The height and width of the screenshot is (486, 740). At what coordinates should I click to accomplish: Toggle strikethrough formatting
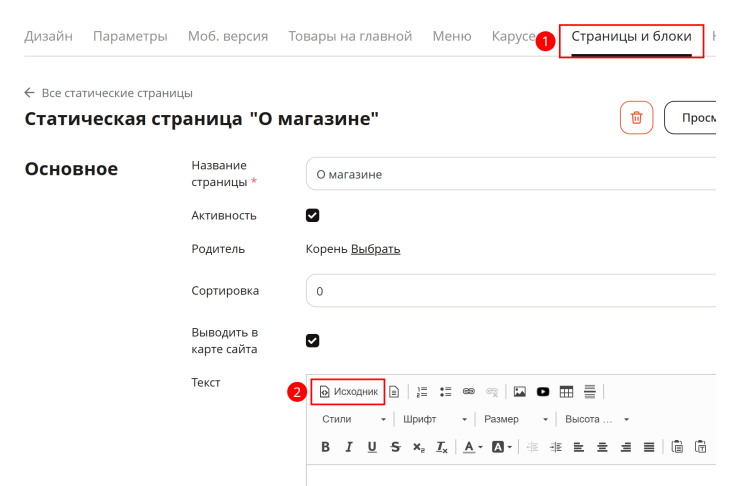[x=395, y=447]
